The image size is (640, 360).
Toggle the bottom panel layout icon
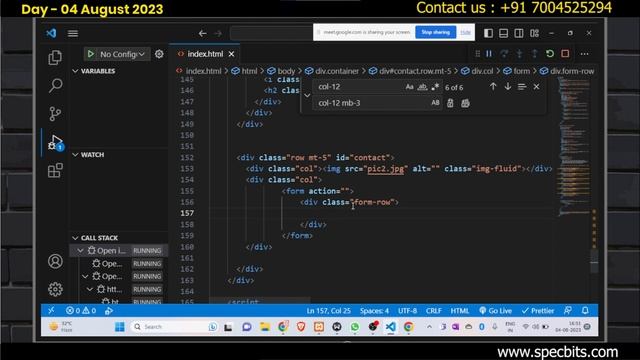(504, 33)
